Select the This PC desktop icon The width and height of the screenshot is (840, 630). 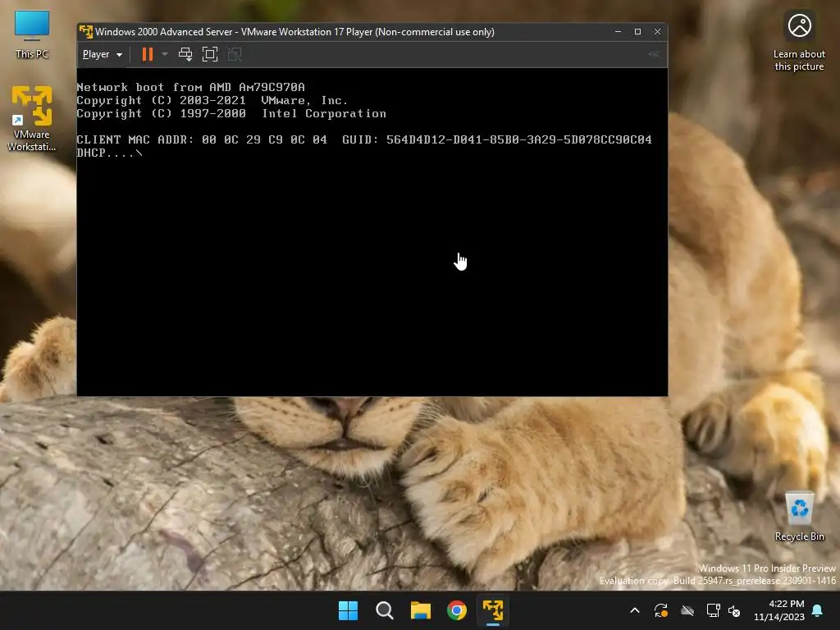coord(32,34)
